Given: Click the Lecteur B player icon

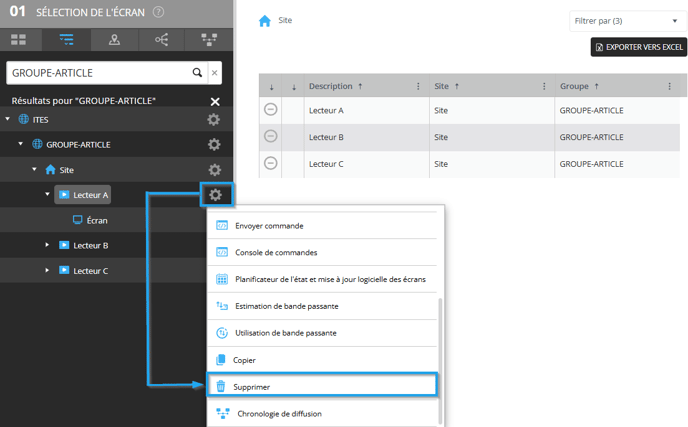Looking at the screenshot, I should point(64,245).
